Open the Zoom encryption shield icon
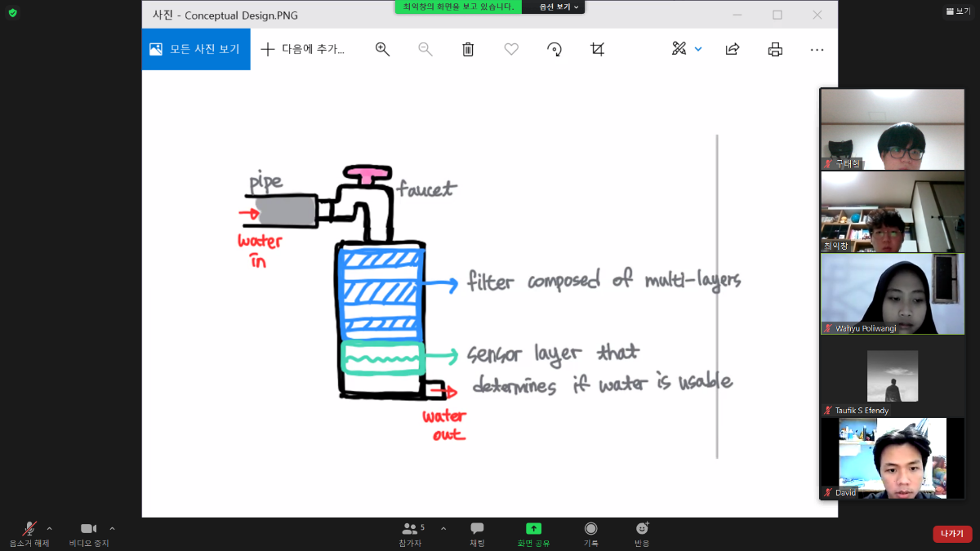 (12, 12)
